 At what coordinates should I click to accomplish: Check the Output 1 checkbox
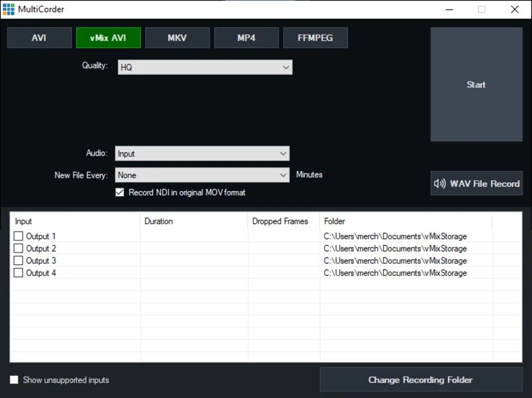point(18,236)
